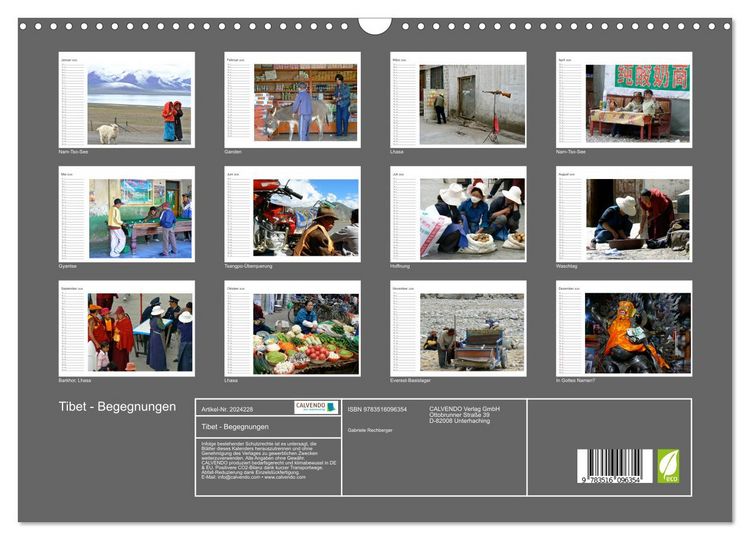Open the thumbnail with red Chinese sign

point(624,100)
